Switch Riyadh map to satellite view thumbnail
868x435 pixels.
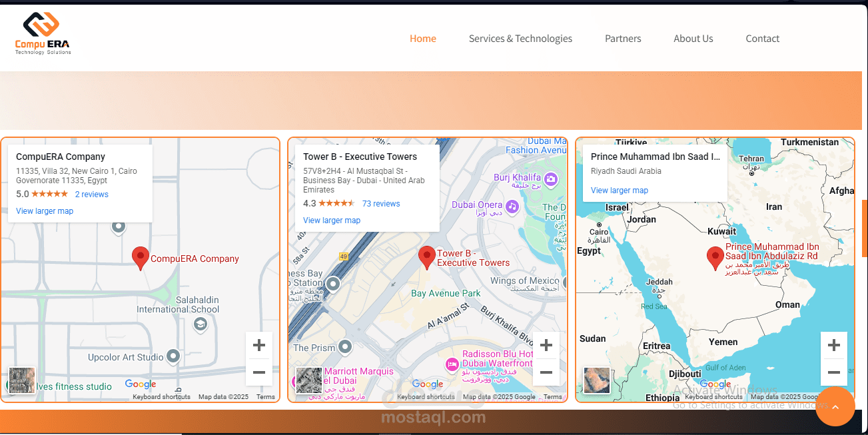(x=597, y=380)
